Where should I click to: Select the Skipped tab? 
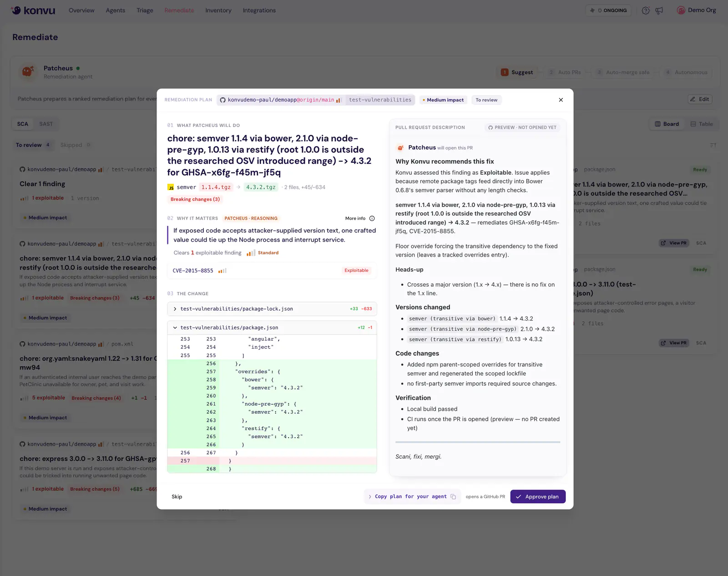click(75, 145)
